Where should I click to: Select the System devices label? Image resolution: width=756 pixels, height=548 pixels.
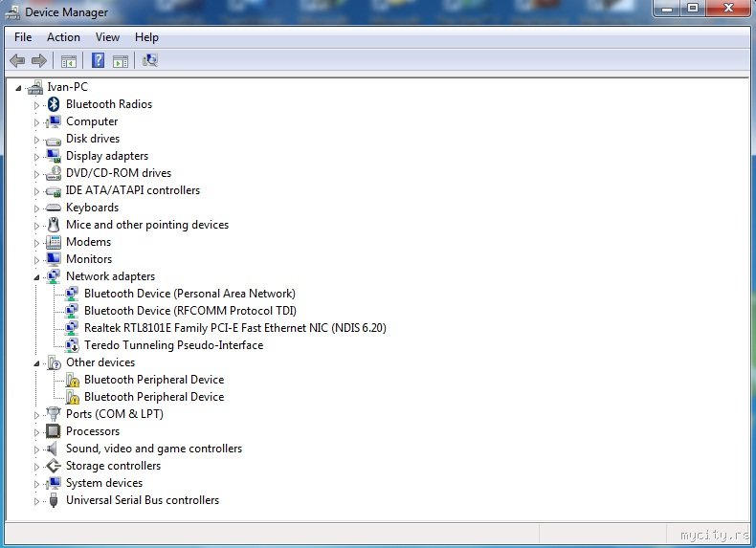click(104, 483)
